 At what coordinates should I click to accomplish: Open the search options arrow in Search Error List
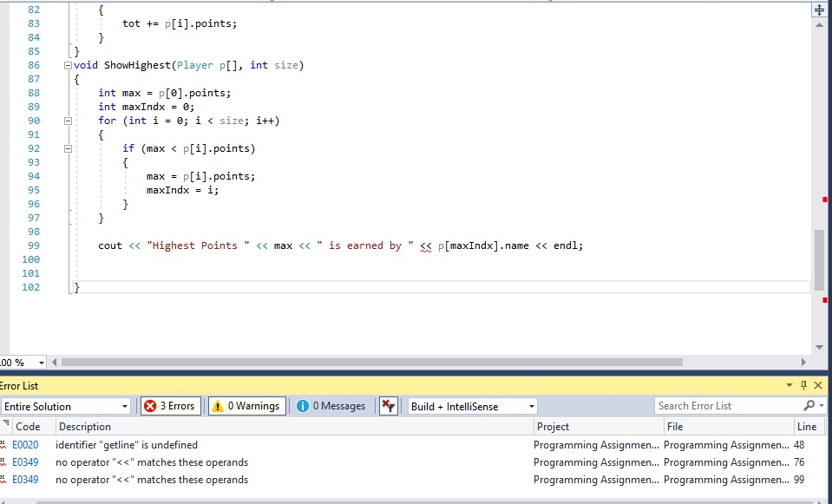click(822, 406)
